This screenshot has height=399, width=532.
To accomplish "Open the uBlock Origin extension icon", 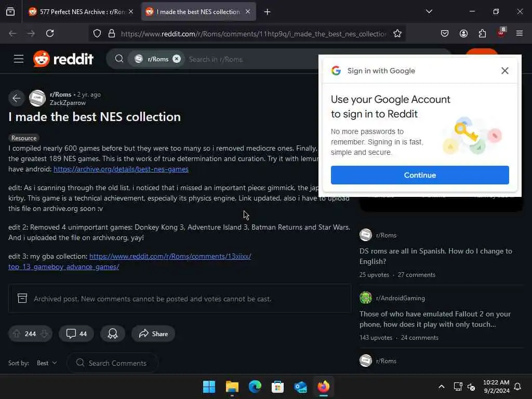I will [501, 33].
